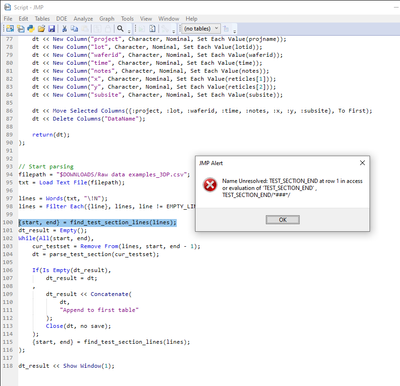Click the 'return(dt);' line
Image resolution: width=400 pixels, height=386 pixels.
51,135
